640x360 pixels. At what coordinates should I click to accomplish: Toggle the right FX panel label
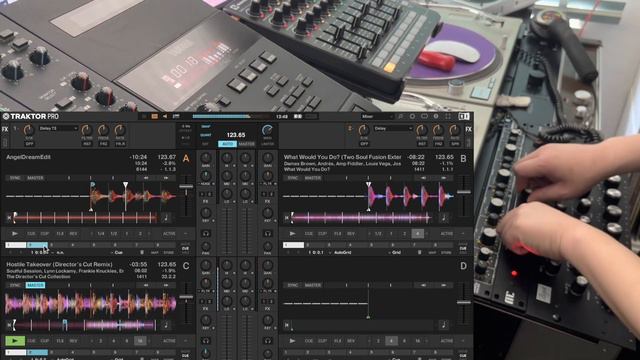(x=468, y=129)
